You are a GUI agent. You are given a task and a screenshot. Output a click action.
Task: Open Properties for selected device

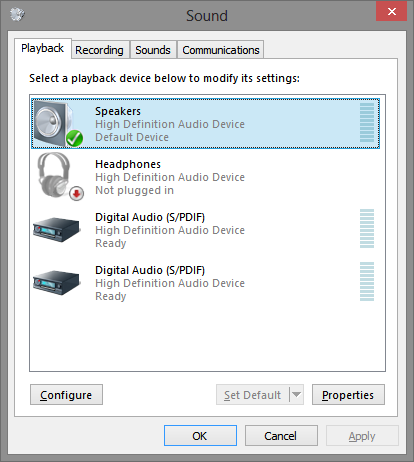point(348,395)
